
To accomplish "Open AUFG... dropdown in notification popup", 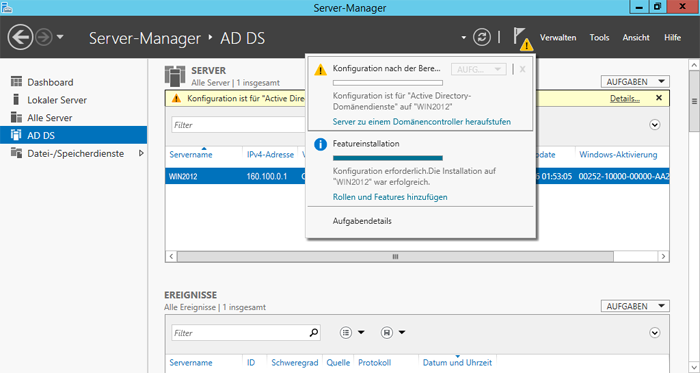I will [479, 69].
